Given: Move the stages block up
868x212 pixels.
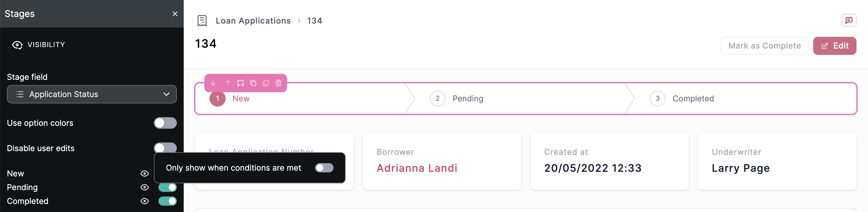Looking at the screenshot, I should coord(228,83).
